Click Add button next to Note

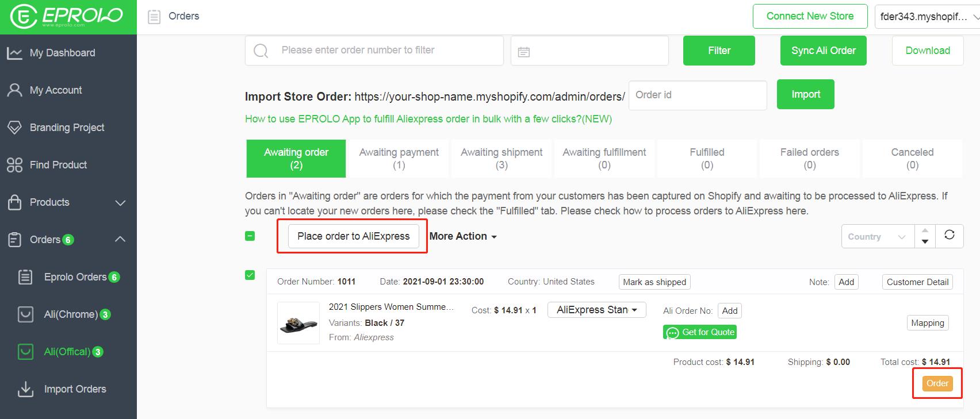pyautogui.click(x=847, y=282)
